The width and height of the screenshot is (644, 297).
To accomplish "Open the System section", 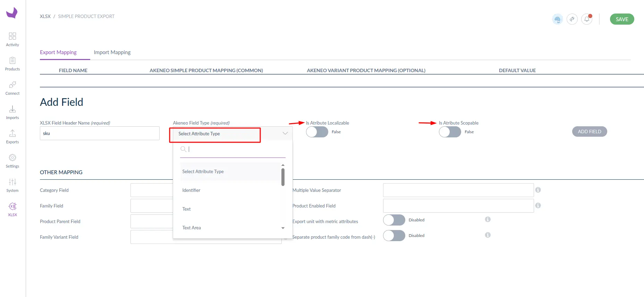I will click(x=12, y=185).
